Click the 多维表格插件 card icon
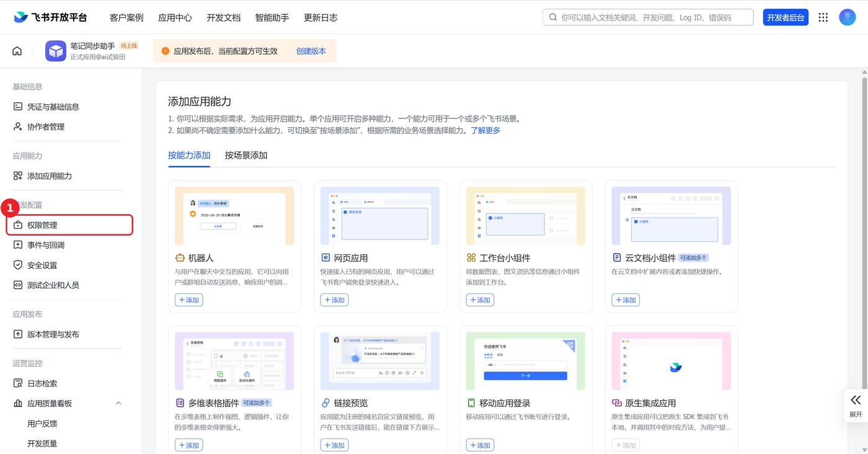 180,403
